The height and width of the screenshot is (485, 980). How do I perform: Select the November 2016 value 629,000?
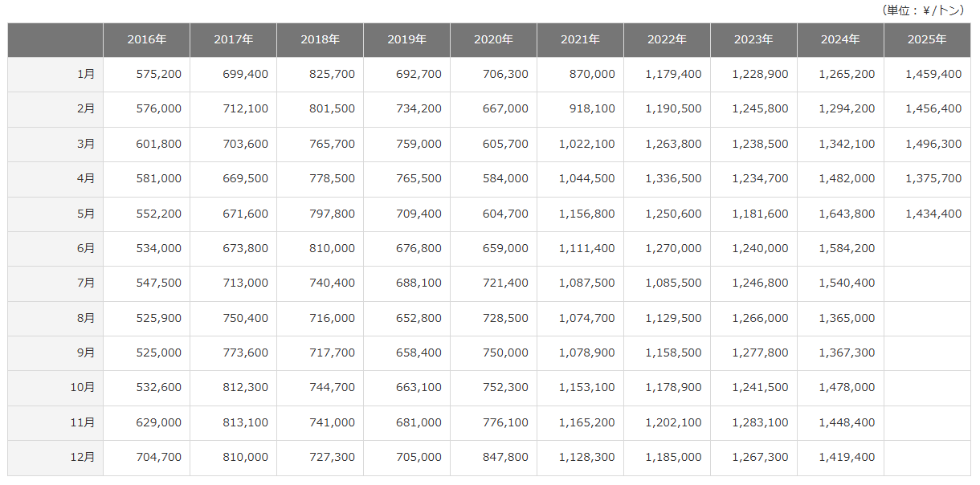coord(159,422)
